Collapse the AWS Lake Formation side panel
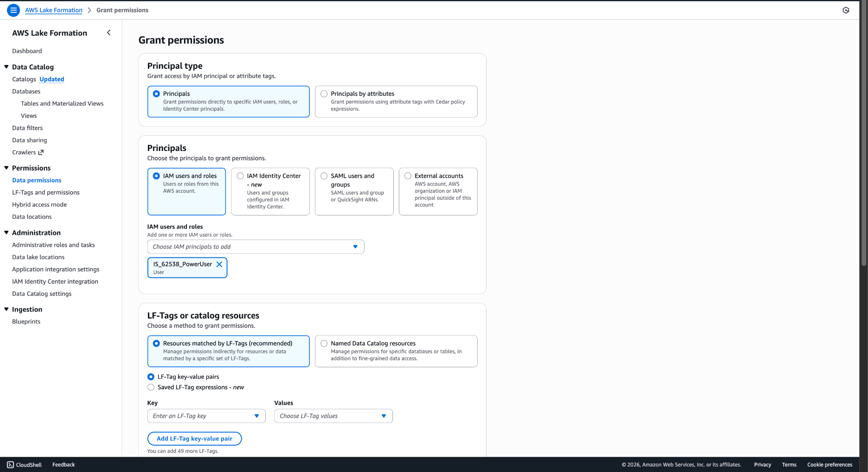Screen dimensions: 868x472 click(x=109, y=33)
